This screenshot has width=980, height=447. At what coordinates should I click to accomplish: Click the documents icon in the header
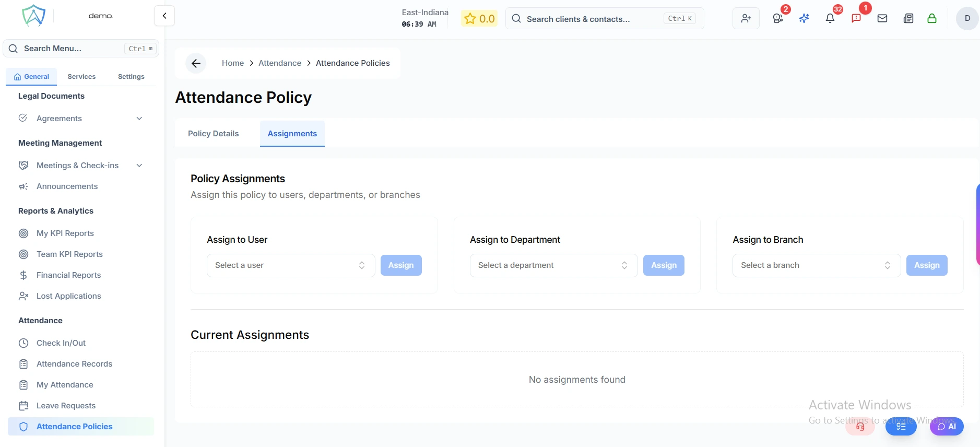click(x=908, y=18)
